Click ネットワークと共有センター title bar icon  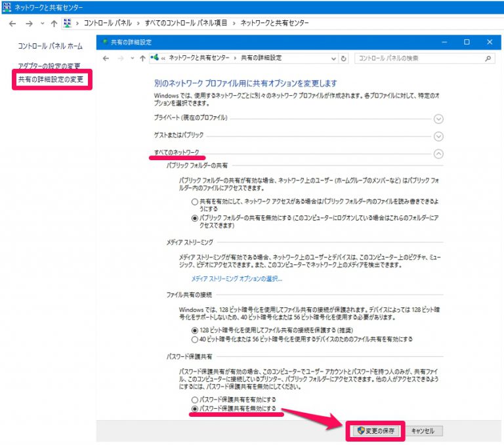point(7,7)
